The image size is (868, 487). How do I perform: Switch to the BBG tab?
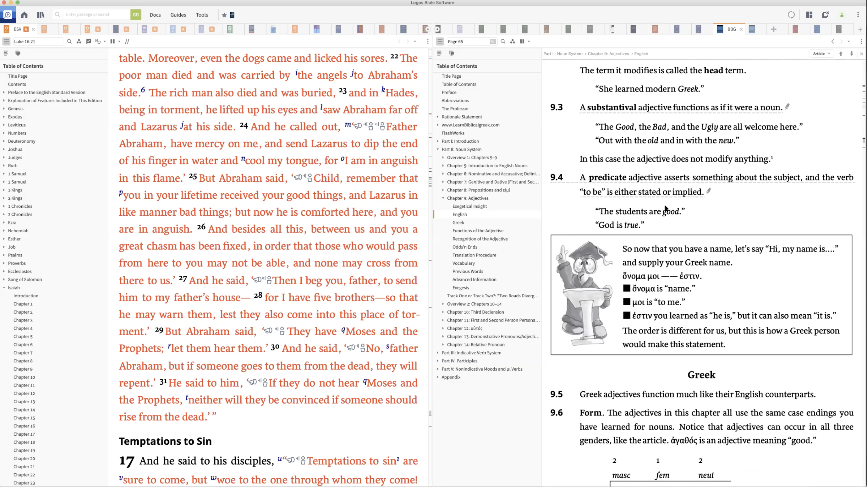point(731,29)
